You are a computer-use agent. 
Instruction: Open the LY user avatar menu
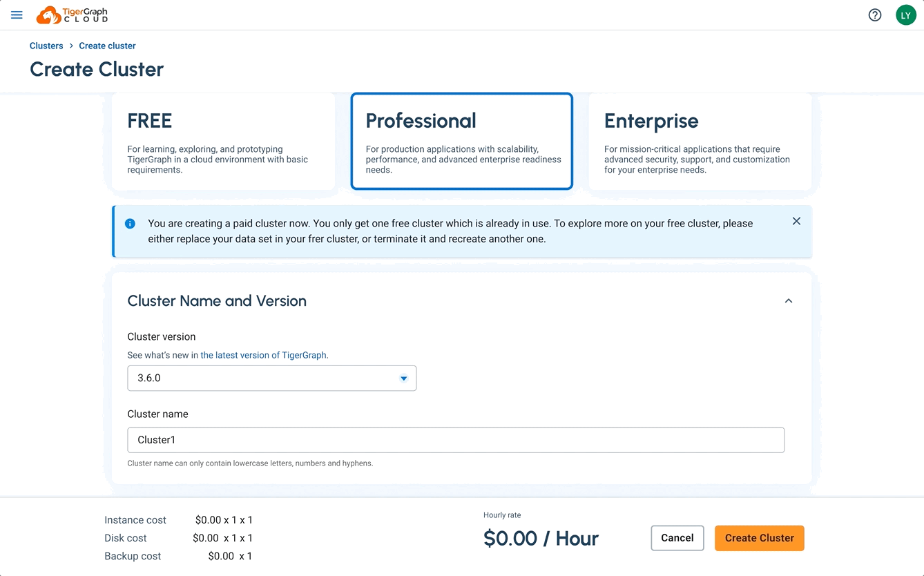coord(906,15)
